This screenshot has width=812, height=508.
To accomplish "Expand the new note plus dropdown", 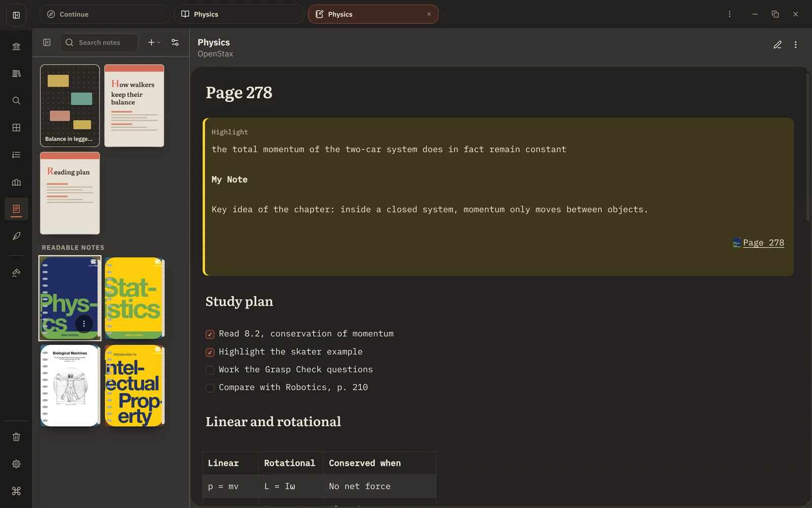I will (154, 43).
